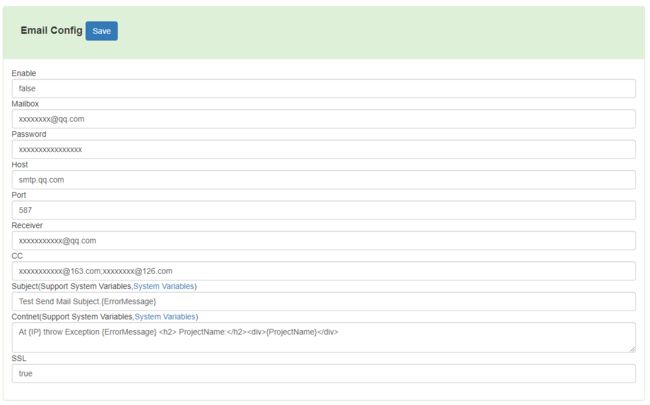
Task: Grab the Content textarea resize handle
Action: click(632, 349)
